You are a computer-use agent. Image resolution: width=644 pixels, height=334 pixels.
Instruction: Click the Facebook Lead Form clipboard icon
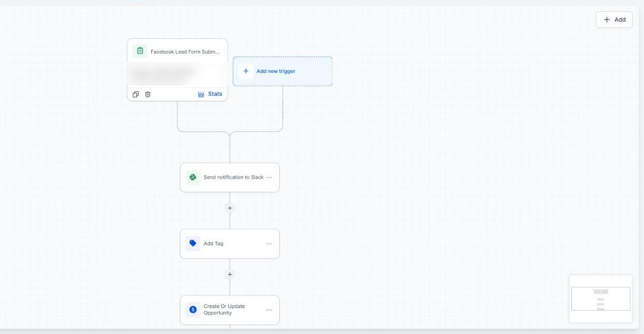coord(140,51)
